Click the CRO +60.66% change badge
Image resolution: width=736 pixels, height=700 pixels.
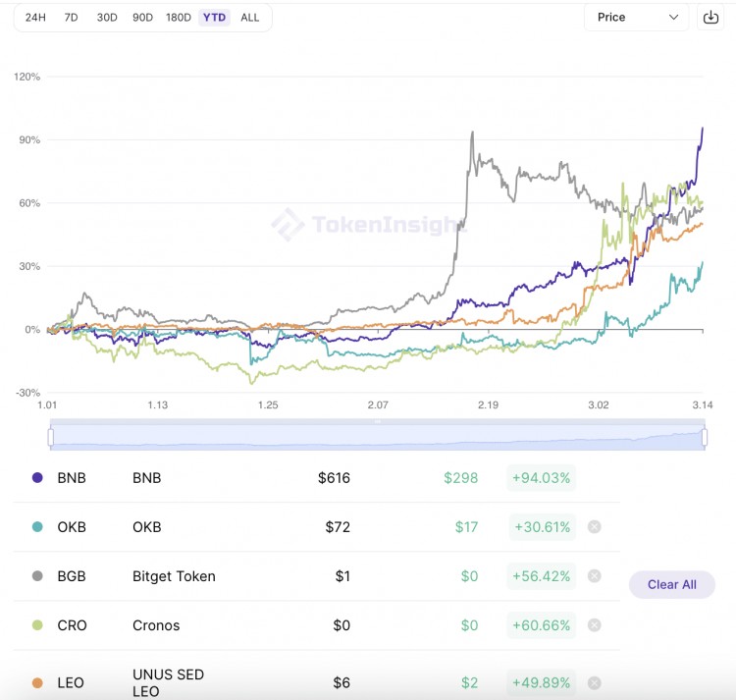pyautogui.click(x=541, y=624)
